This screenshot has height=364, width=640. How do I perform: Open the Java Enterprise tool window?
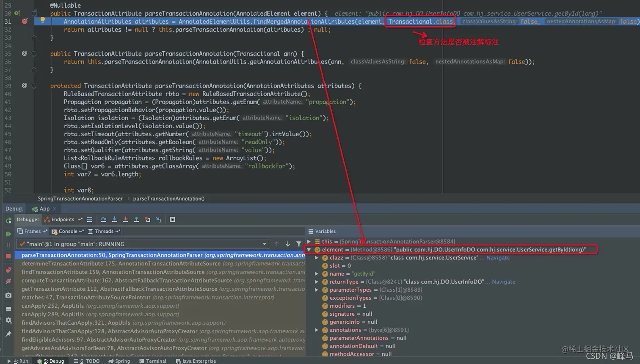click(x=196, y=361)
